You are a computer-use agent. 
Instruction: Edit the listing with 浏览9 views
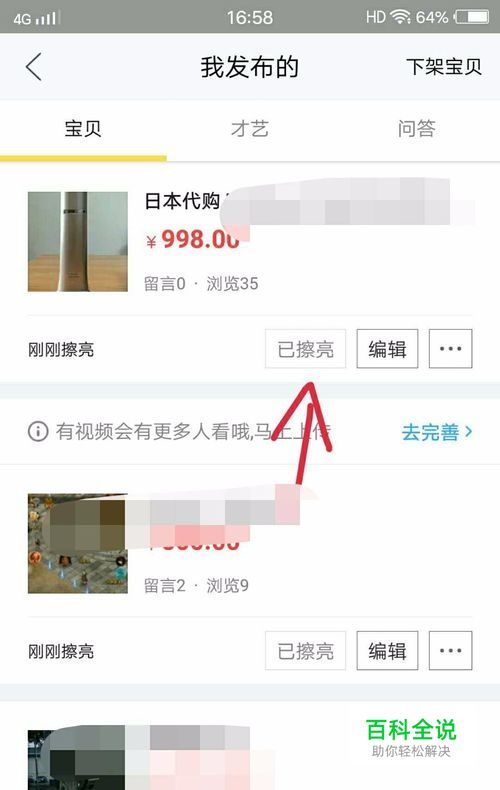(387, 650)
